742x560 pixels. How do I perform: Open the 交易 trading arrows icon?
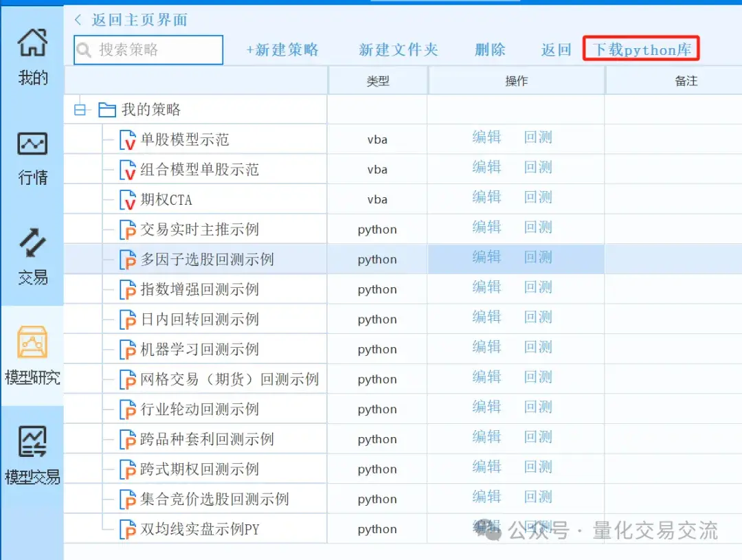click(32, 243)
